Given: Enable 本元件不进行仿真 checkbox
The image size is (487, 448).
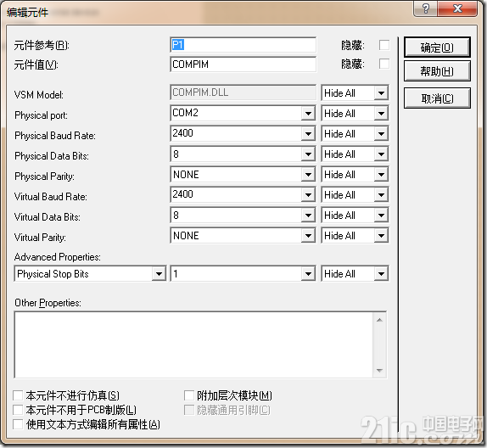Looking at the screenshot, I should pos(18,395).
